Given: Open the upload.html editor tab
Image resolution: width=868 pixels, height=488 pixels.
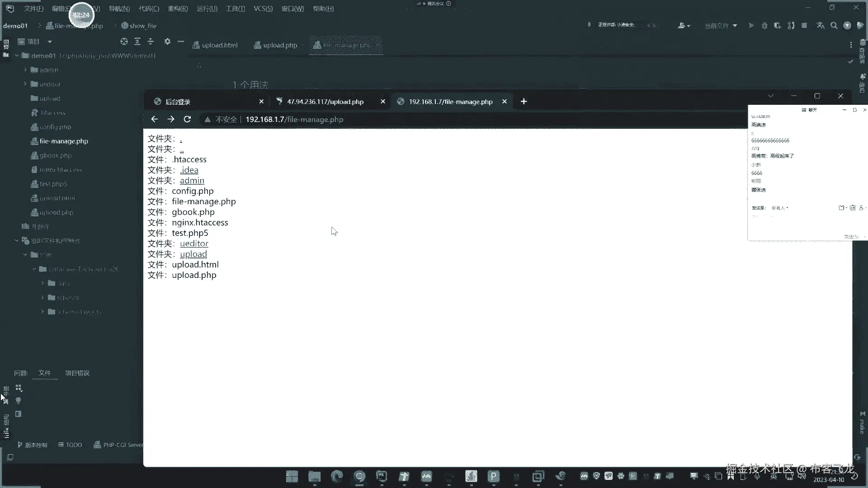Looking at the screenshot, I should [x=219, y=45].
